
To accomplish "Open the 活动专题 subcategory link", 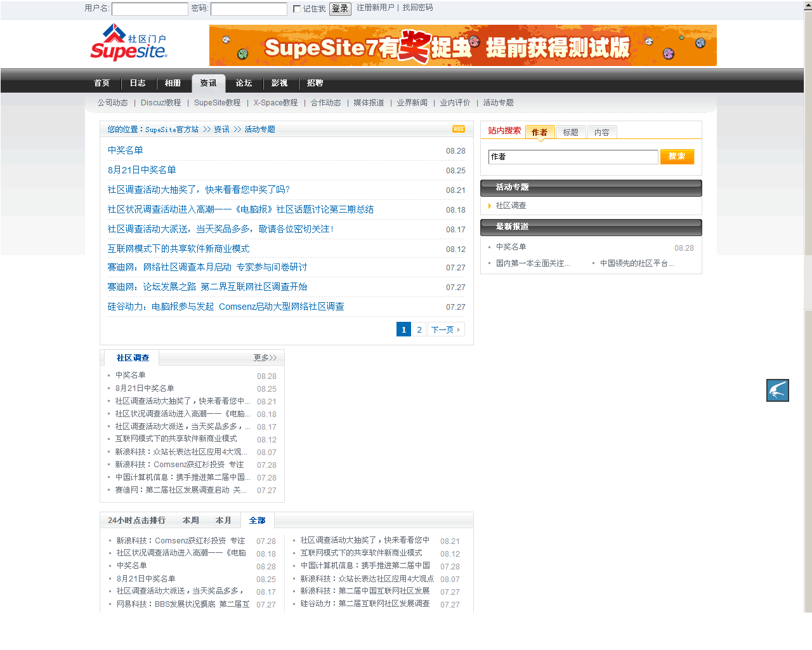I will point(498,103).
